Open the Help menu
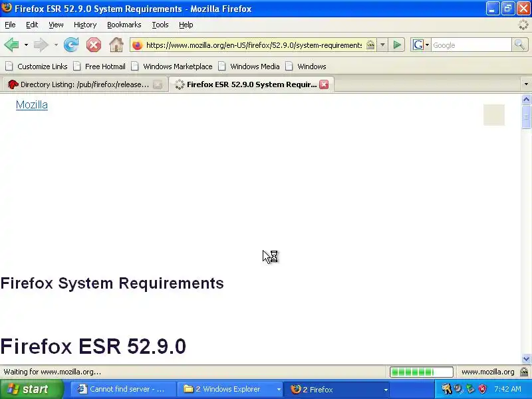Screen dimensions: 532x399 pos(186,25)
